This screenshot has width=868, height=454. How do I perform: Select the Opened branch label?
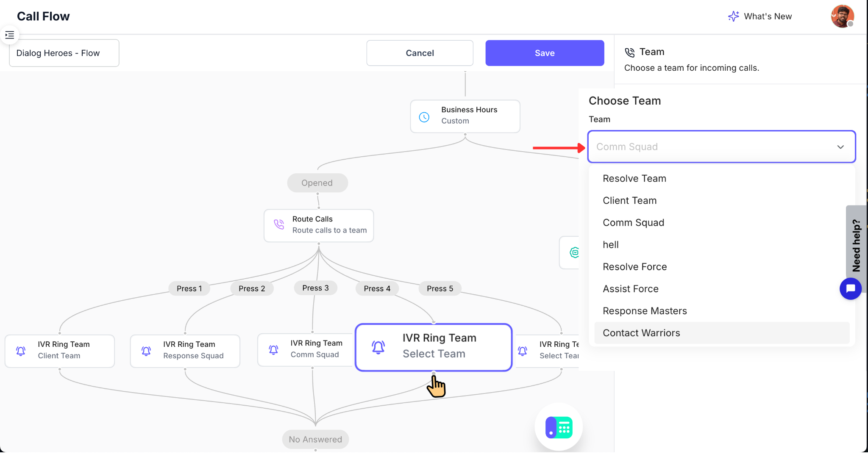pos(317,183)
